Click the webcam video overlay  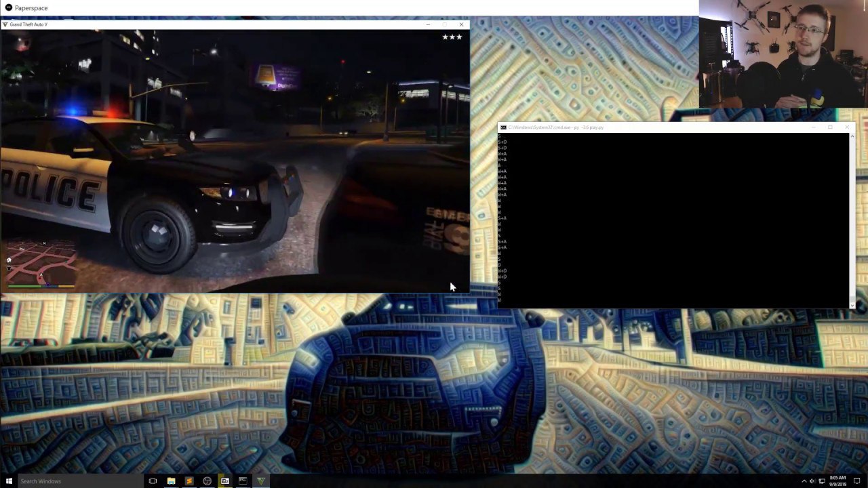783,54
